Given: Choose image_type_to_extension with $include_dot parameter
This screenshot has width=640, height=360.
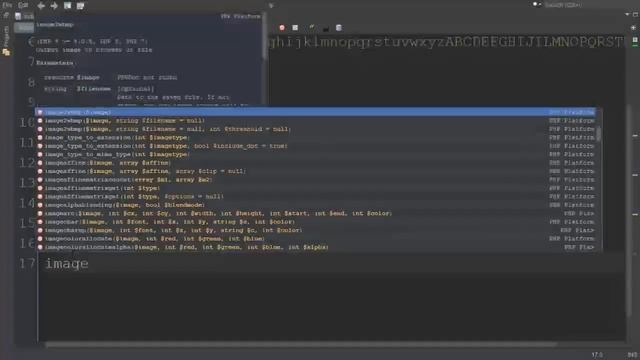Looking at the screenshot, I should click(x=315, y=146).
